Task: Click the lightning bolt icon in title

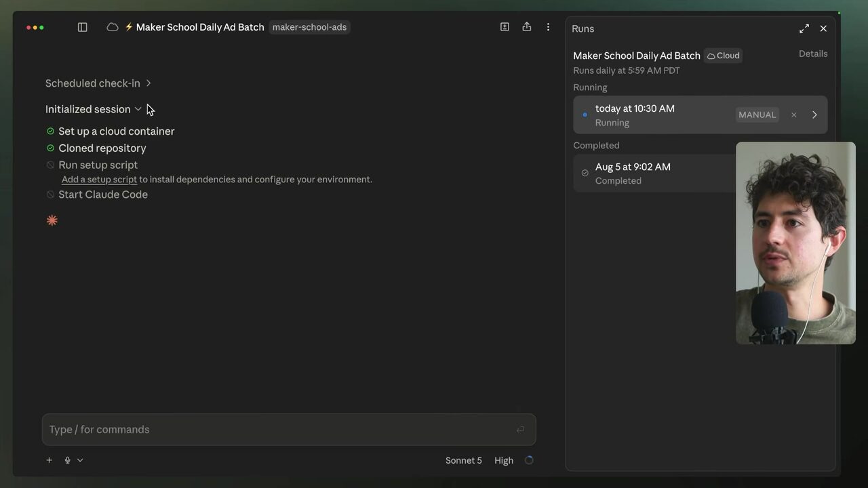Action: (129, 27)
